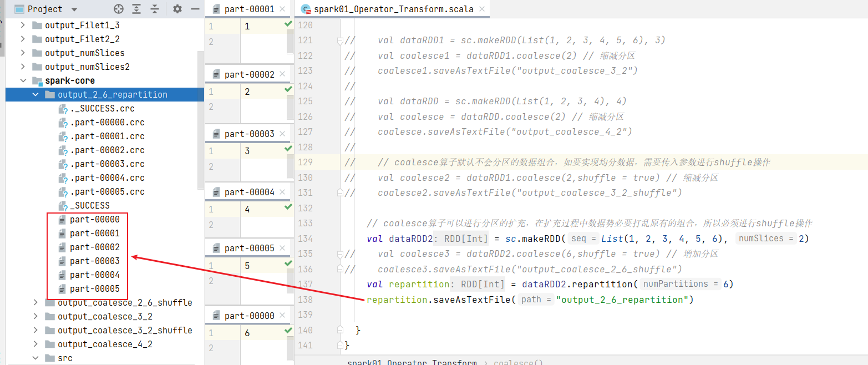Image resolution: width=868 pixels, height=365 pixels.
Task: Click the output_2_6_repartition folder row
Action: pyautogui.click(x=105, y=94)
